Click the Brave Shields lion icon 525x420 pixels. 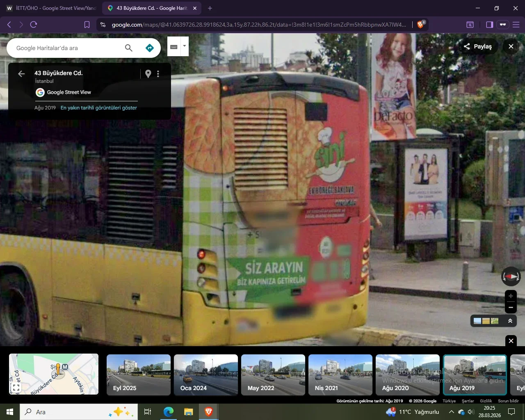coord(420,25)
